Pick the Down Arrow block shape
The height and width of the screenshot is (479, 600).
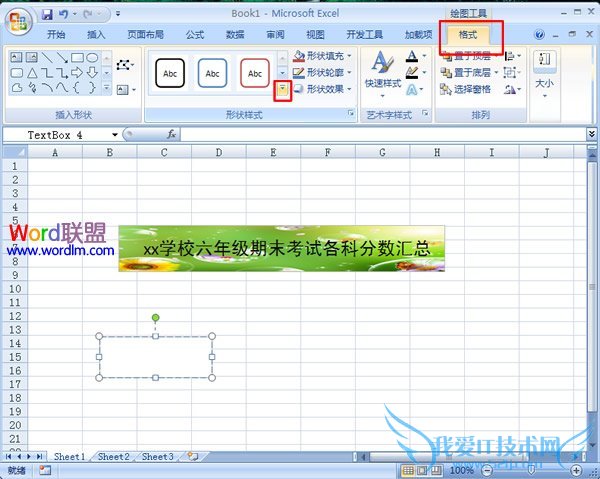point(92,73)
